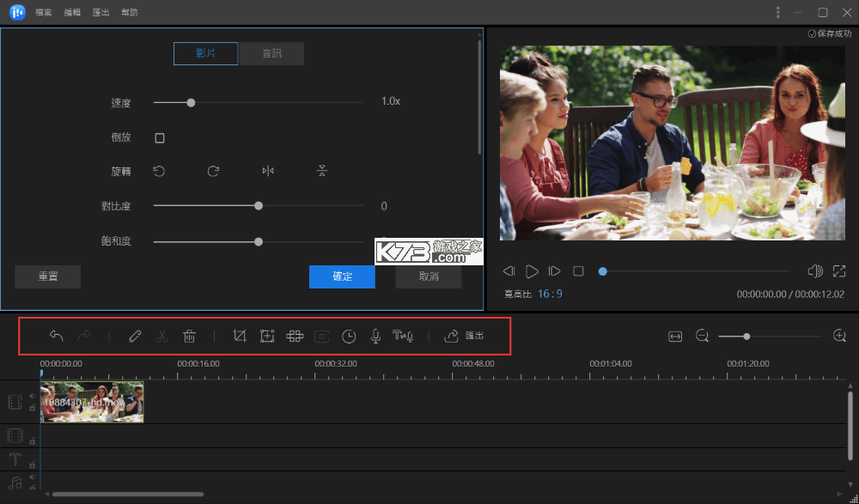Flip the video horizontally
Image resolution: width=859 pixels, height=504 pixels.
(268, 172)
